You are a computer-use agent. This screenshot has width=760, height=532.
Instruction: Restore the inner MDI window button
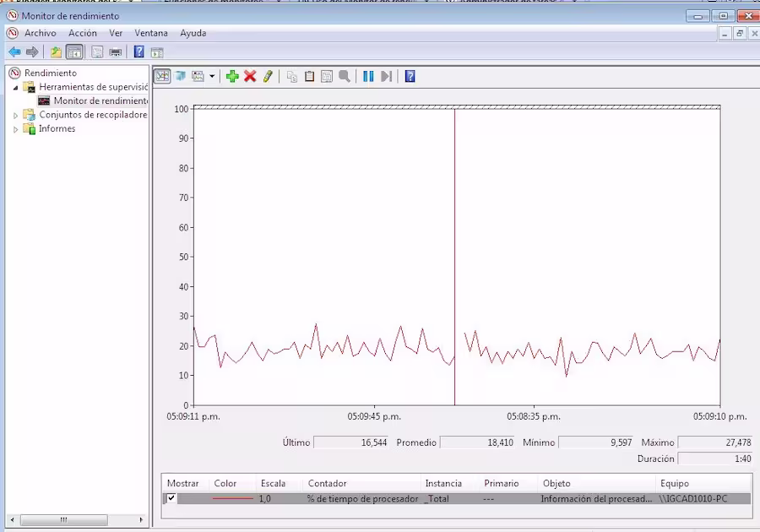pos(740,33)
